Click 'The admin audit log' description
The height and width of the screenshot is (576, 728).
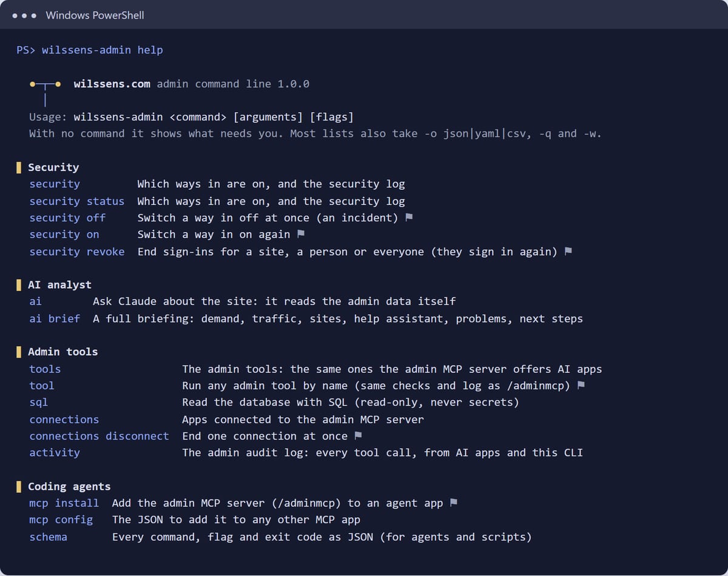click(x=382, y=452)
